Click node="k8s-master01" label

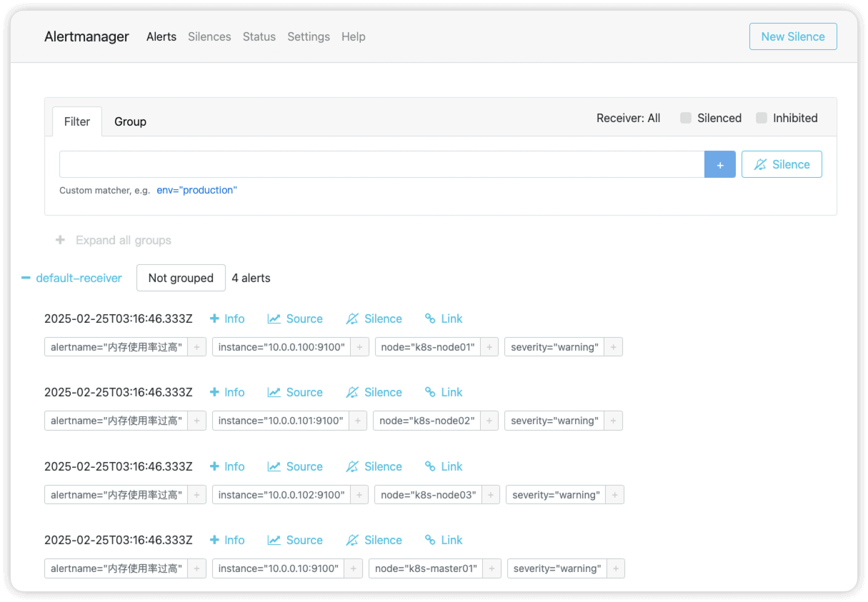[x=426, y=568]
